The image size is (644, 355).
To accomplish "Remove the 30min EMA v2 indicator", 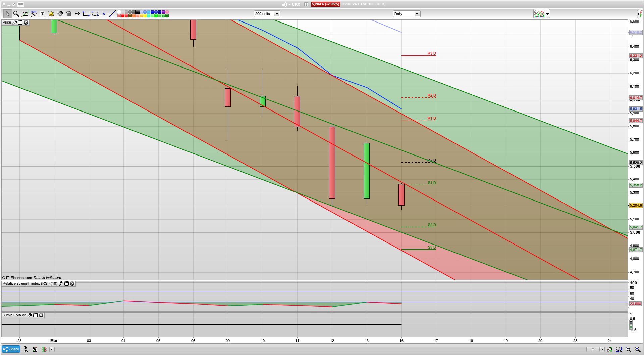I will (41, 315).
